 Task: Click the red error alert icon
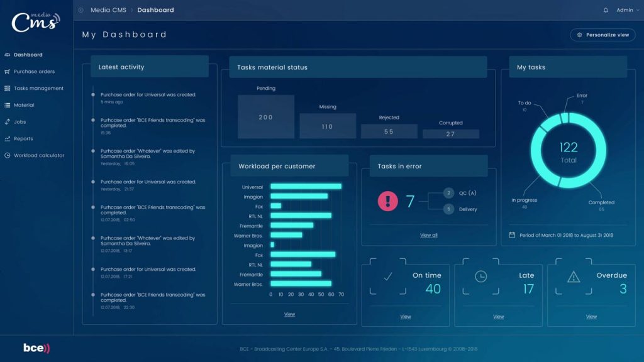pyautogui.click(x=387, y=201)
